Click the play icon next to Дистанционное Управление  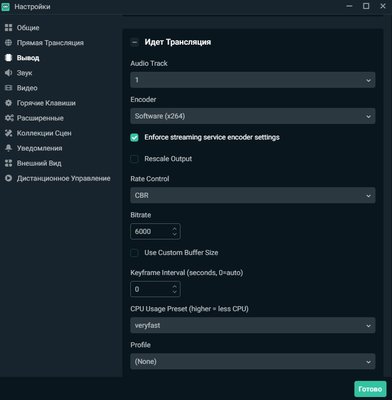[x=8, y=178]
